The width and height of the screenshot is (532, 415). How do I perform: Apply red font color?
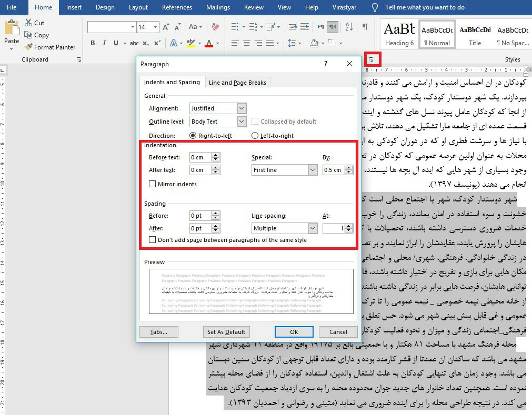pos(209,43)
